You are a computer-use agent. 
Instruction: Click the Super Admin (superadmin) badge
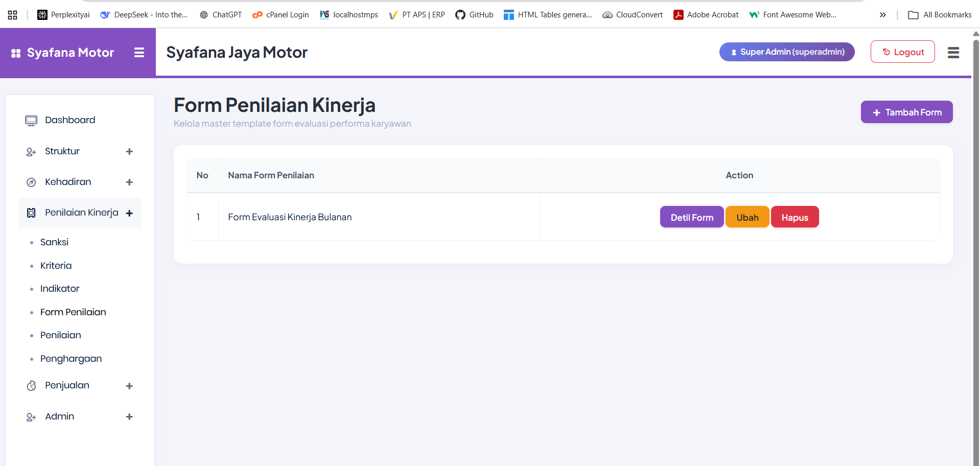point(787,52)
